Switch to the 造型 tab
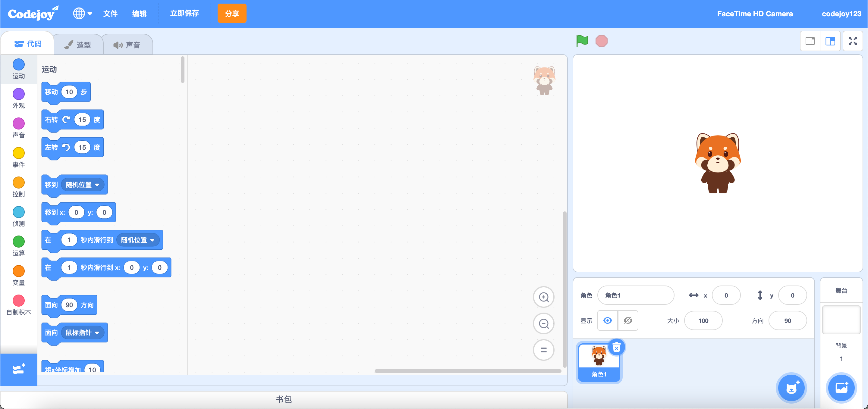868x409 pixels. (78, 45)
